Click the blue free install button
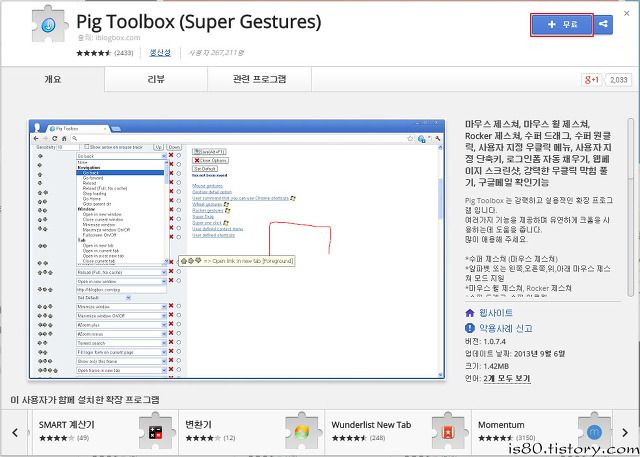This screenshot has width=640, height=457. point(562,25)
